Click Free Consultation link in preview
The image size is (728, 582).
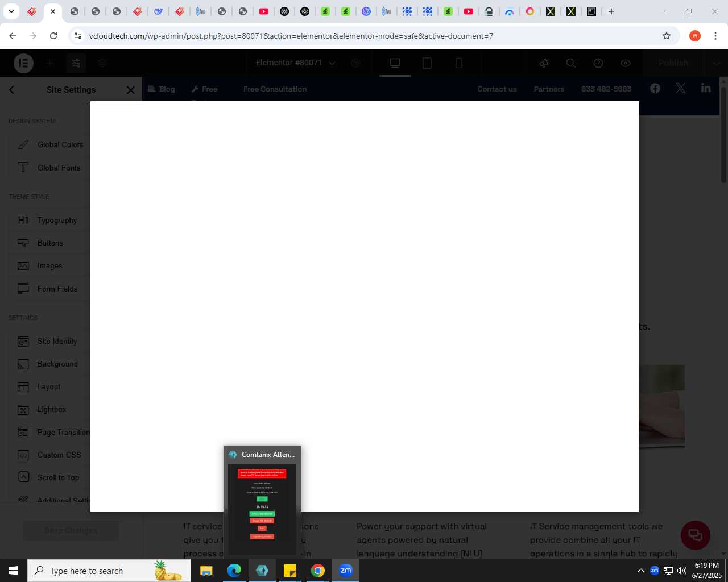pyautogui.click(x=275, y=89)
